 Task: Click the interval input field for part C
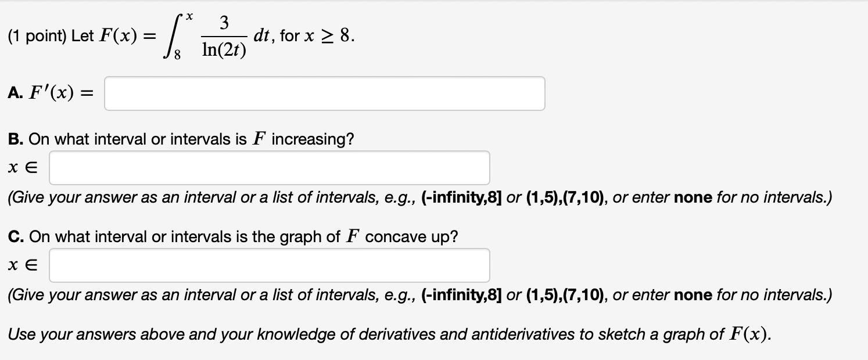tap(269, 265)
